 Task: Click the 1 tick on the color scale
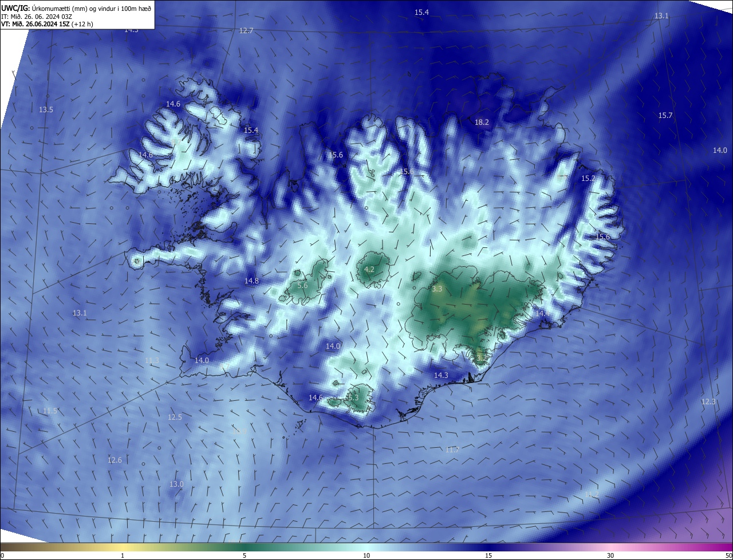point(123,555)
